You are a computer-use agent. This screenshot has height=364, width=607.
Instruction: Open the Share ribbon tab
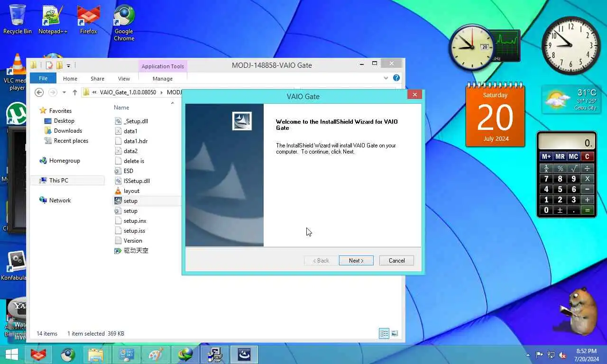pos(98,79)
